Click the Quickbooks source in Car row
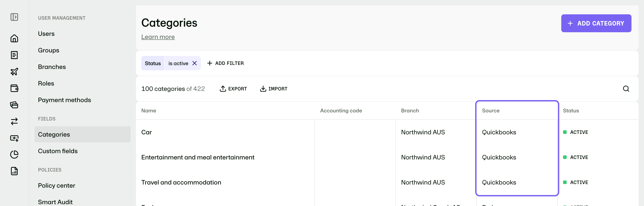644x206 pixels. [499, 132]
